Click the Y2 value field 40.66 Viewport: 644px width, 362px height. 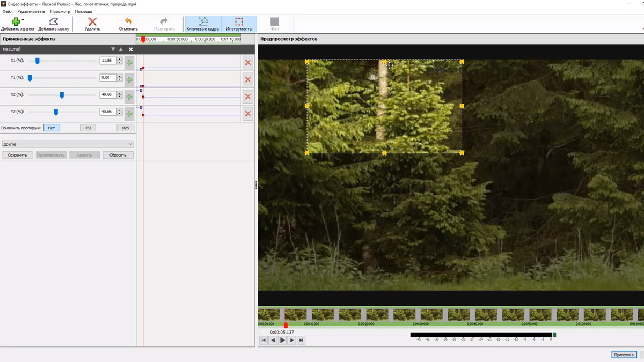[x=108, y=112]
